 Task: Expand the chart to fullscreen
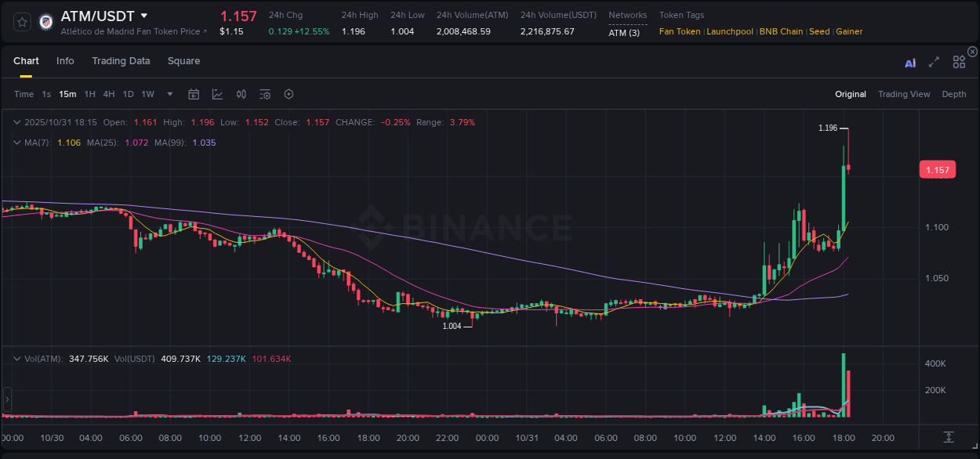934,62
